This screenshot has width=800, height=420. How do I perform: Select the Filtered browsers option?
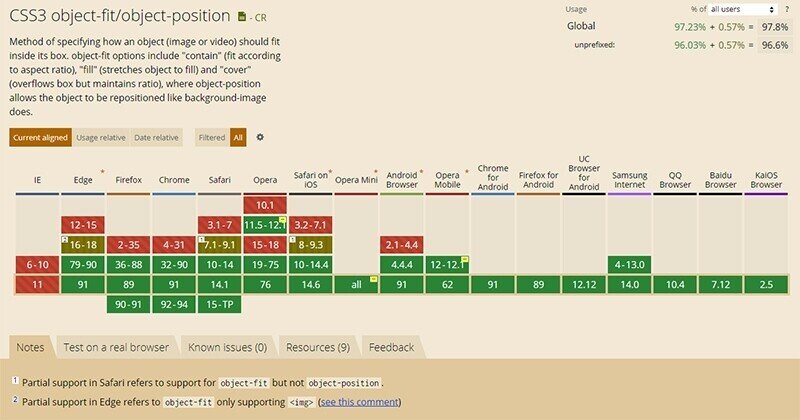tap(212, 137)
